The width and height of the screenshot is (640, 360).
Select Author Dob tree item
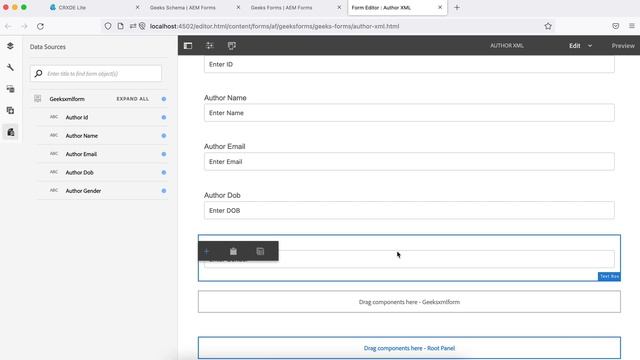(102, 172)
